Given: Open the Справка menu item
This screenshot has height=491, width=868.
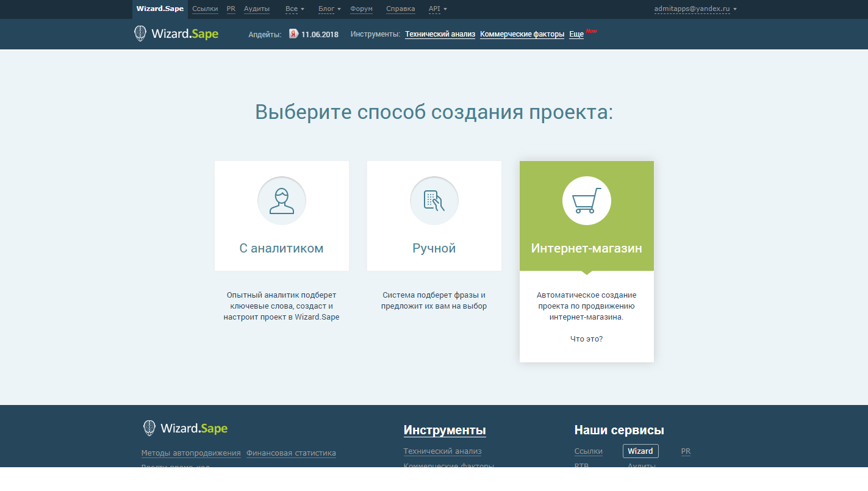Looking at the screenshot, I should click(x=400, y=9).
